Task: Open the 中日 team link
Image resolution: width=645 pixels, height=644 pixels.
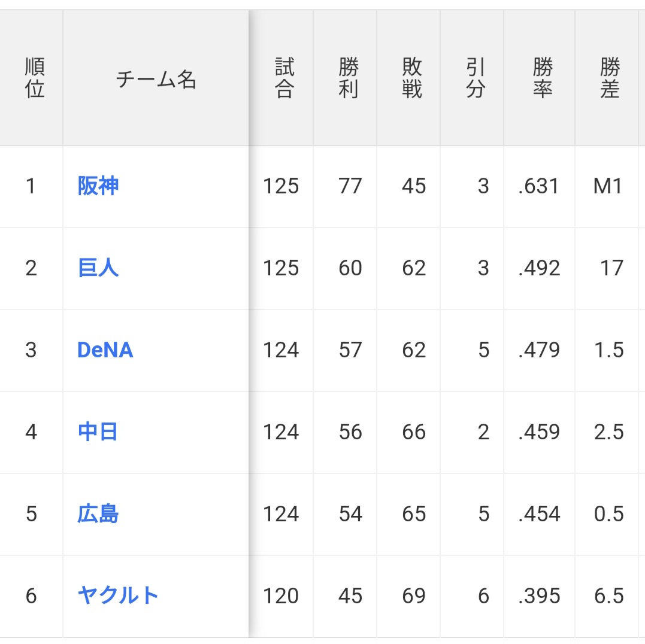Action: 98,432
